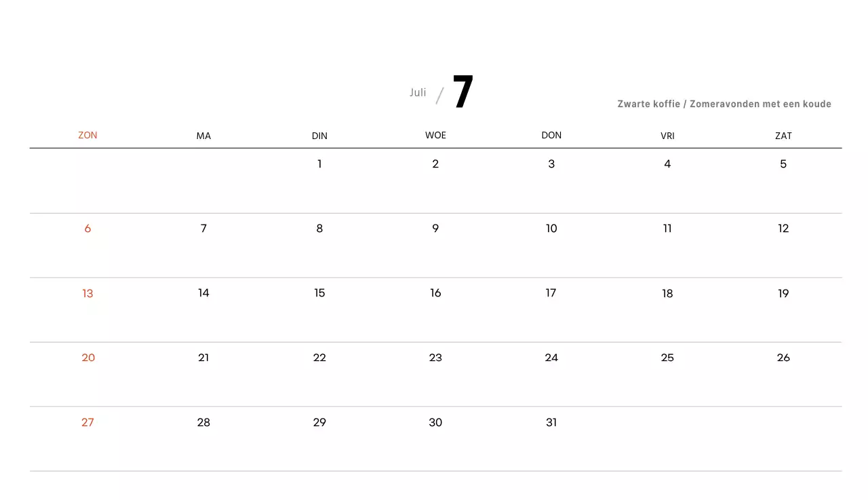Click the date 27 in red
This screenshot has height=500, width=868.
point(87,423)
